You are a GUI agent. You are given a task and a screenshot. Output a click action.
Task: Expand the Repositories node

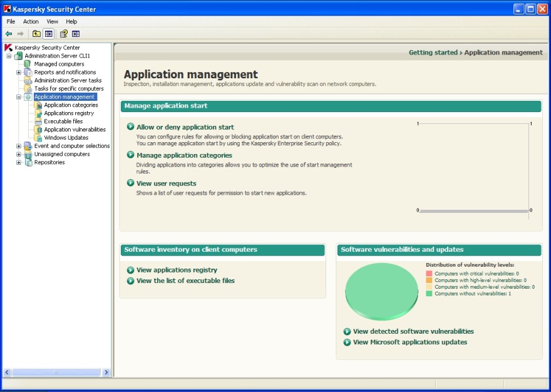[x=19, y=162]
